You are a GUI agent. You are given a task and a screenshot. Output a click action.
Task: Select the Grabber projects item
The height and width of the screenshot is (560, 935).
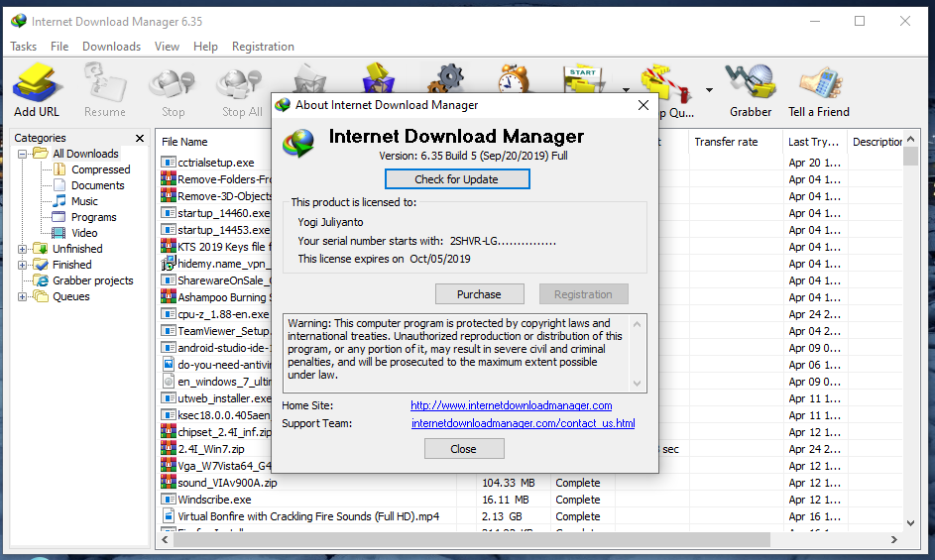point(92,280)
